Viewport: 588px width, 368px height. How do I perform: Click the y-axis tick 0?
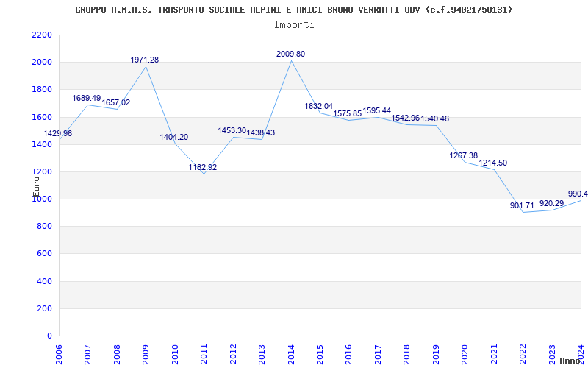coord(50,336)
